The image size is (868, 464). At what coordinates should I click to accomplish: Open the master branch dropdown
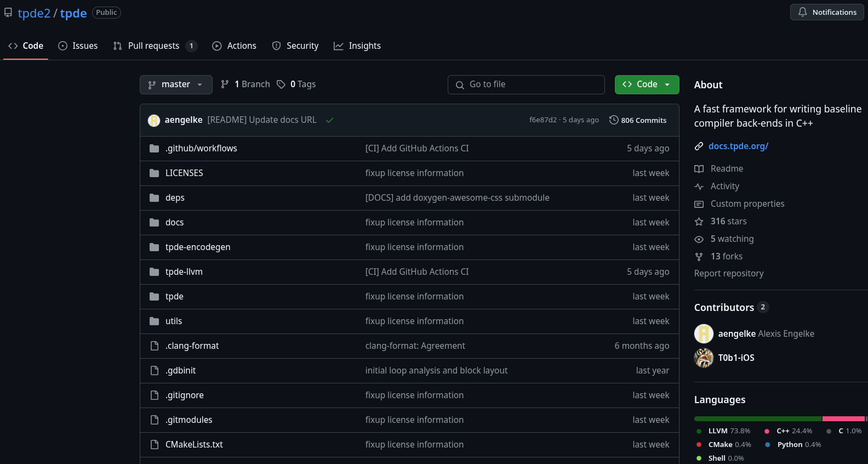176,84
